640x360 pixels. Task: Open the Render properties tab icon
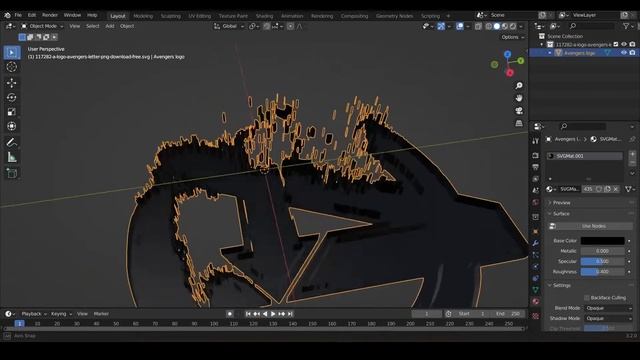pos(536,156)
